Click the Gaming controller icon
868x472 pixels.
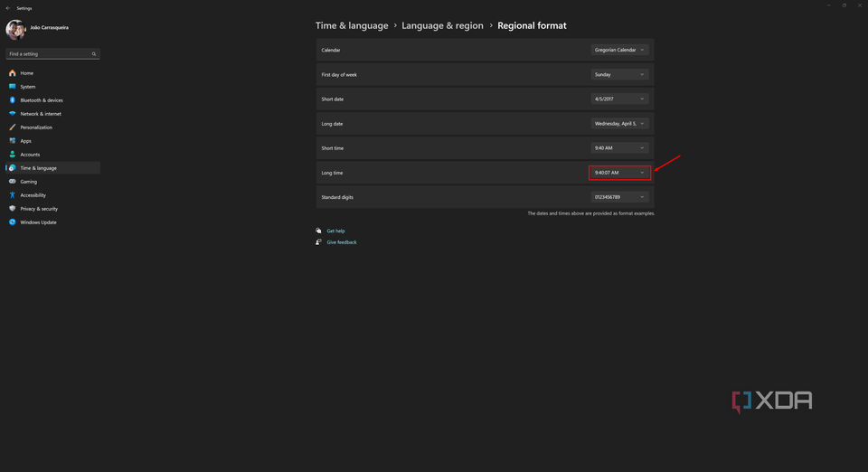pos(13,182)
